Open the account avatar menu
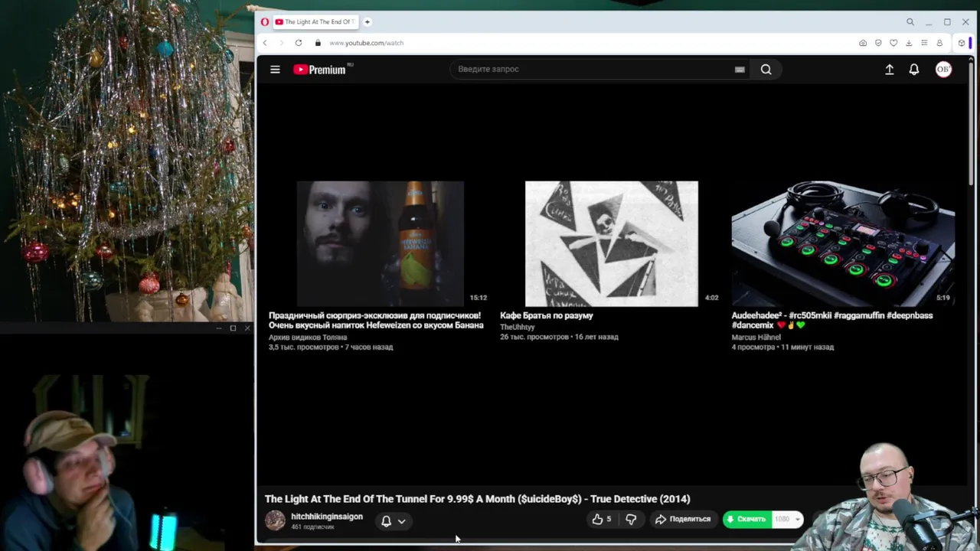Screen dimensions: 980x551 pyautogui.click(x=943, y=70)
